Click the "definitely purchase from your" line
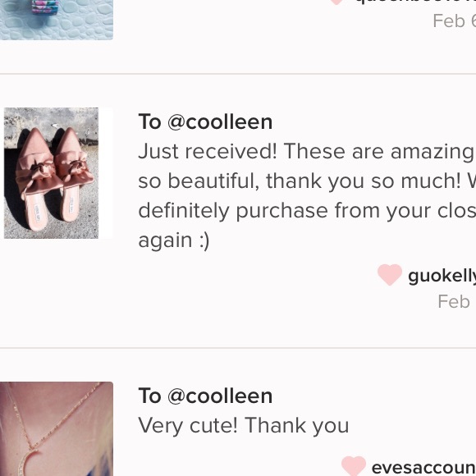 coord(307,211)
